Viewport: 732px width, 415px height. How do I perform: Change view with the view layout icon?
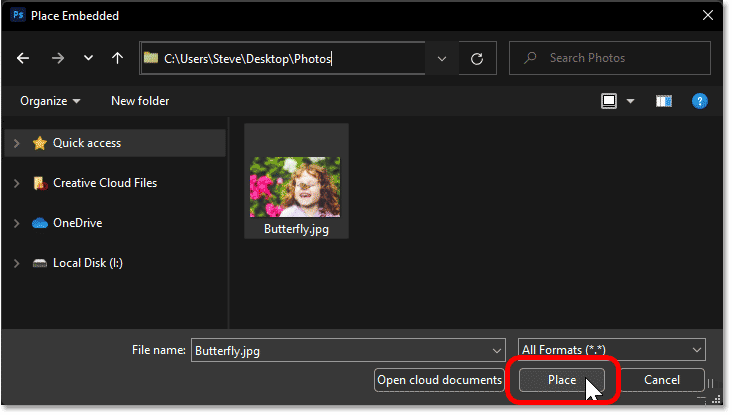[608, 101]
